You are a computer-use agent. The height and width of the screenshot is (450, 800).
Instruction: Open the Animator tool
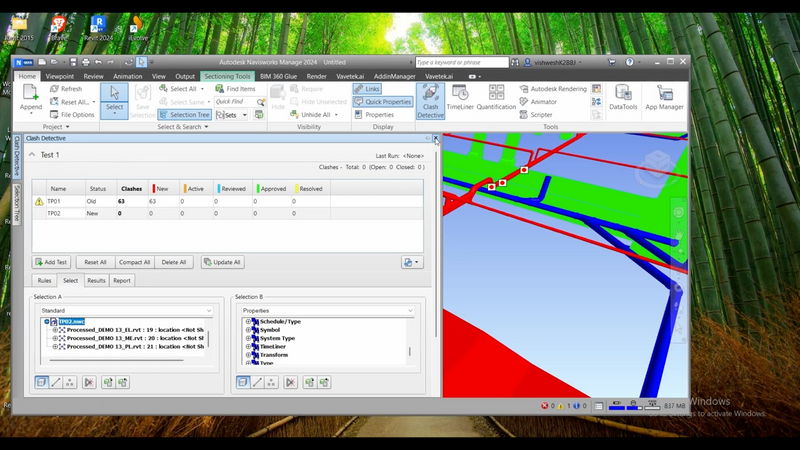[x=538, y=102]
